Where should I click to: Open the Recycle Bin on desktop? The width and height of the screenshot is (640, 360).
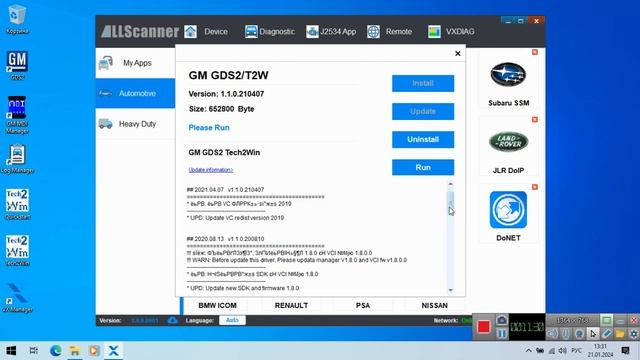point(17,19)
